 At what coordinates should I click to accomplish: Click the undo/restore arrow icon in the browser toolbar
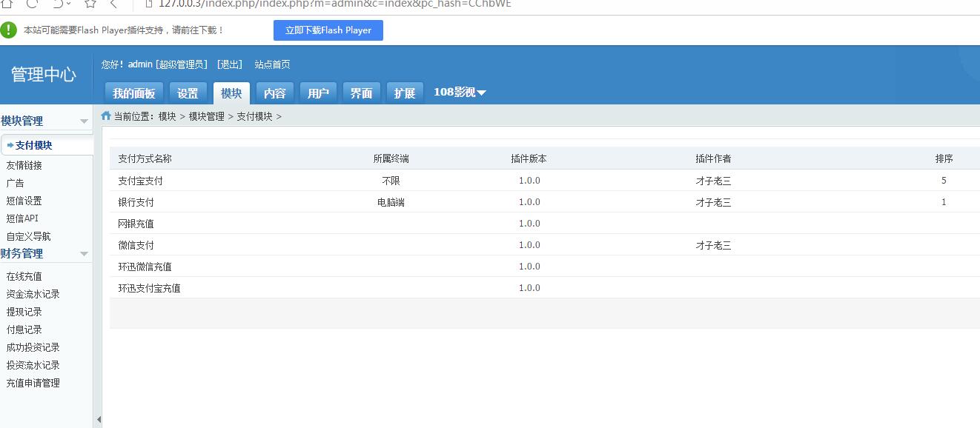pos(59,4)
